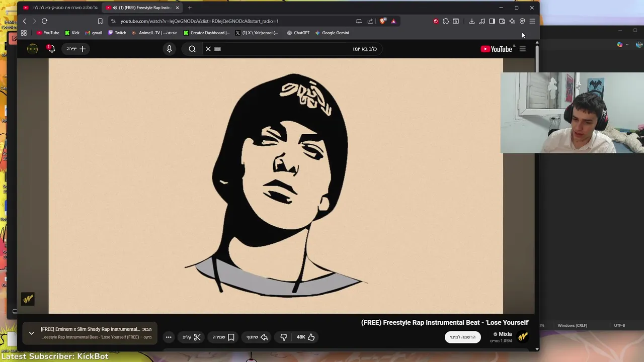Click the video player showing Eminem artwork
Screen dimensions: 644x362
[276, 186]
